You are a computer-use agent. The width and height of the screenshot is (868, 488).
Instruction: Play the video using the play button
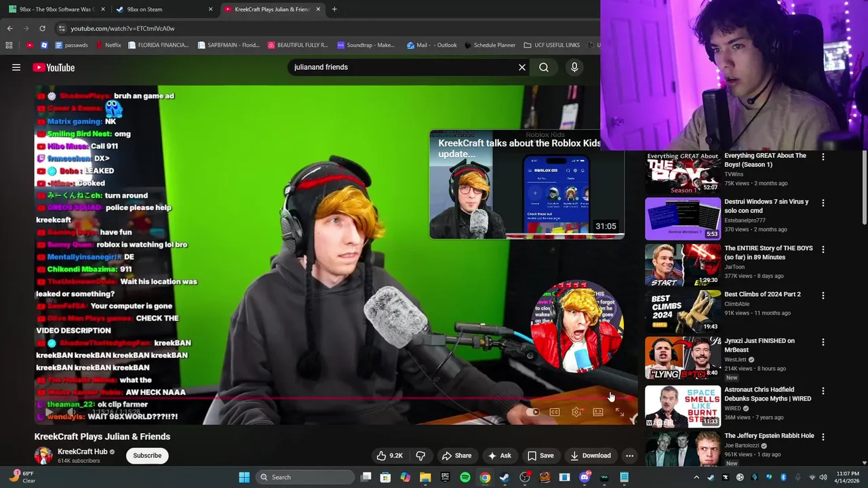(x=49, y=412)
